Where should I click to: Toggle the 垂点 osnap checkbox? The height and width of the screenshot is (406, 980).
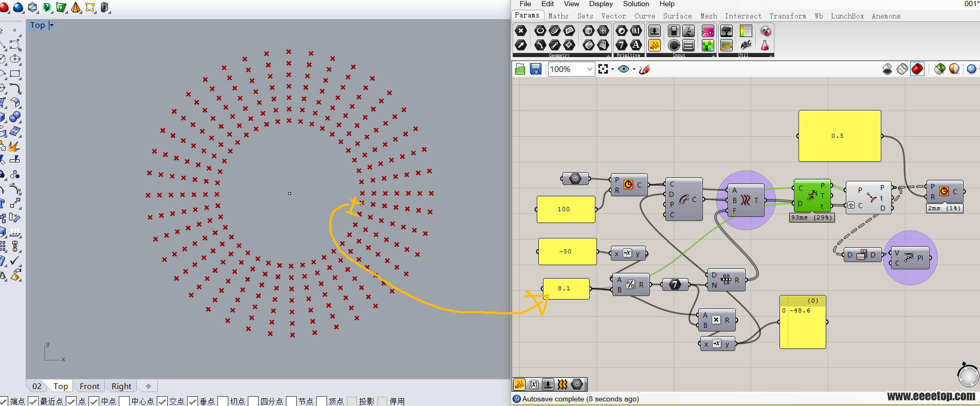(193, 401)
